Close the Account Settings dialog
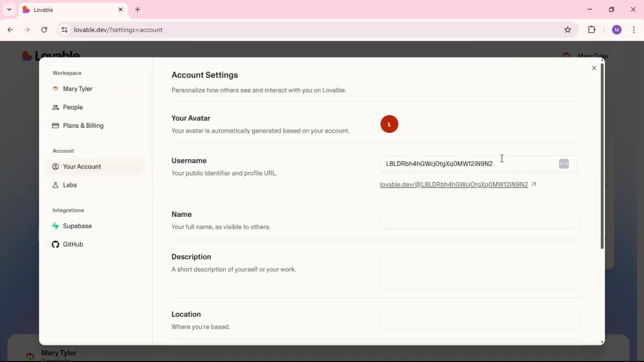644x362 pixels. point(594,68)
